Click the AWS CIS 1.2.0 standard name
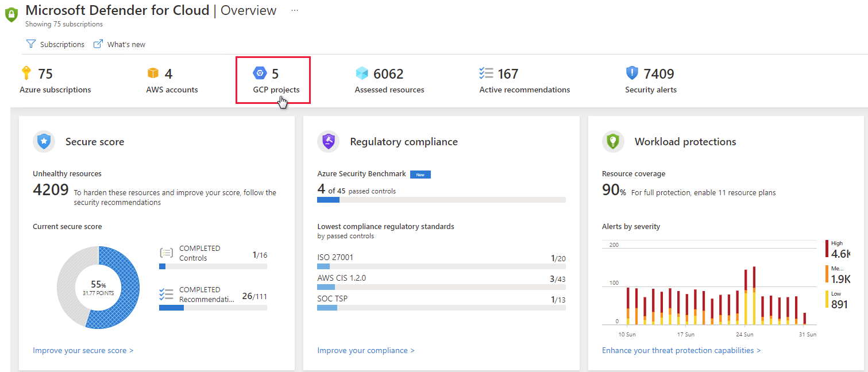 coord(342,278)
